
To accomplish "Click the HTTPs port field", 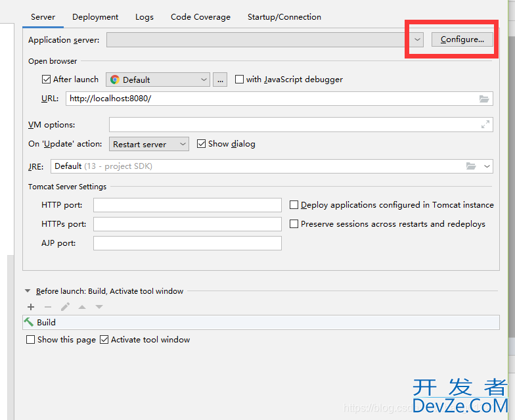I will point(188,224).
